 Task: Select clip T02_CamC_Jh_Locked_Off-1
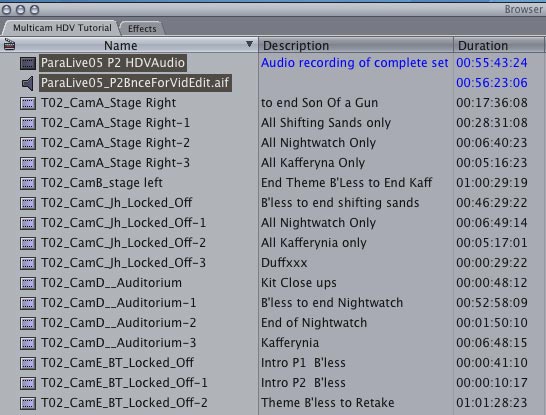click(123, 223)
